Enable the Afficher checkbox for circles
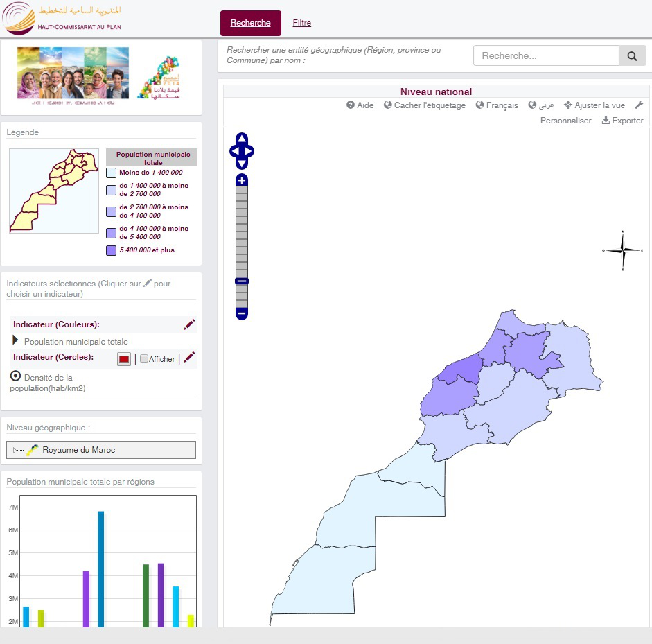652x644 pixels. tap(144, 359)
